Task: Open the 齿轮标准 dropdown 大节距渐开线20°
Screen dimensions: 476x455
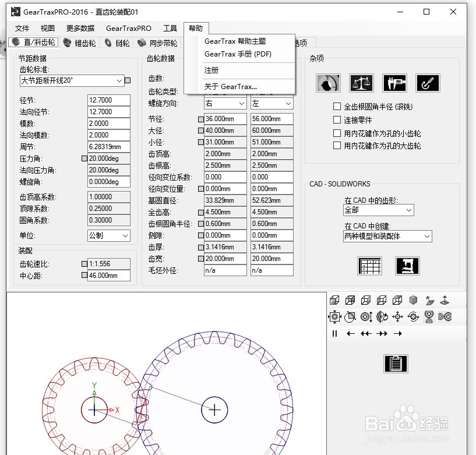Action: [x=72, y=81]
